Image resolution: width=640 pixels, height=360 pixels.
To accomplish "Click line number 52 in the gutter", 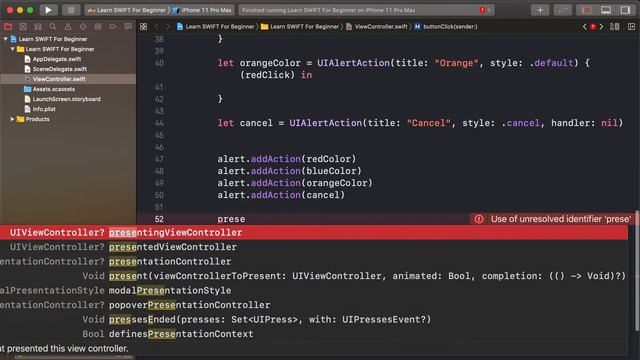I will point(159,219).
